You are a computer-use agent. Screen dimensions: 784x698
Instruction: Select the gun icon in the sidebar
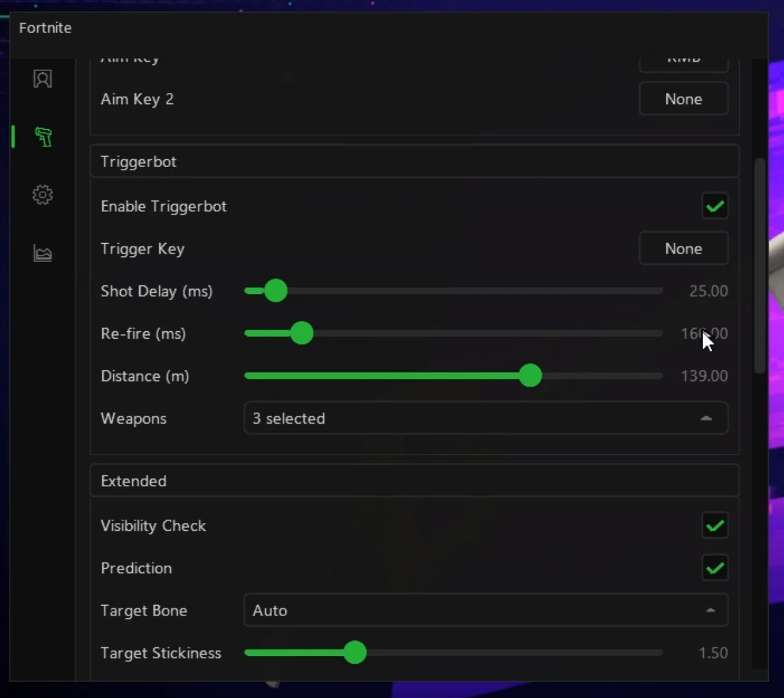coord(43,137)
